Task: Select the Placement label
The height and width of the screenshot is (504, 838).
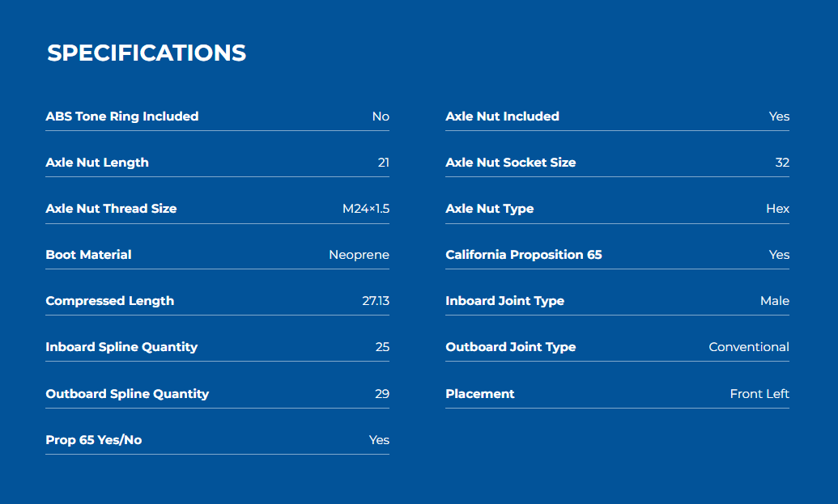Action: point(480,394)
